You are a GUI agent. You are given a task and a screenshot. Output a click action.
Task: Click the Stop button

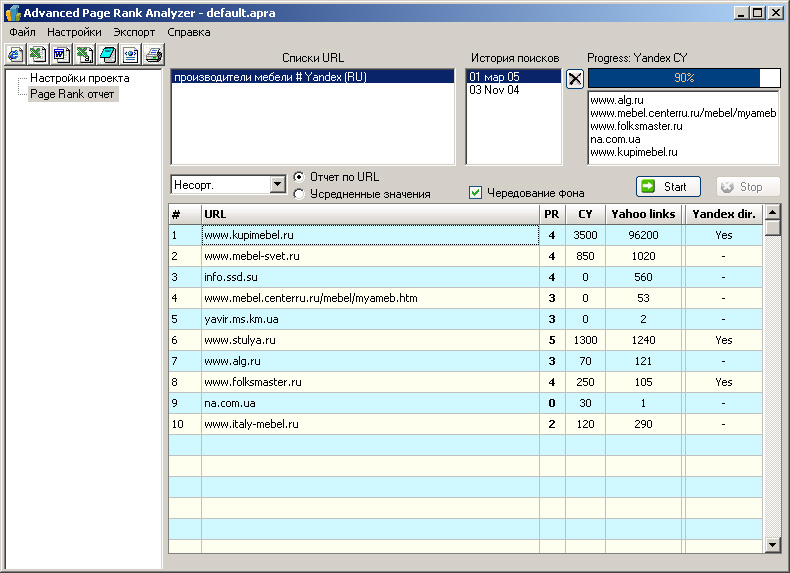(748, 186)
